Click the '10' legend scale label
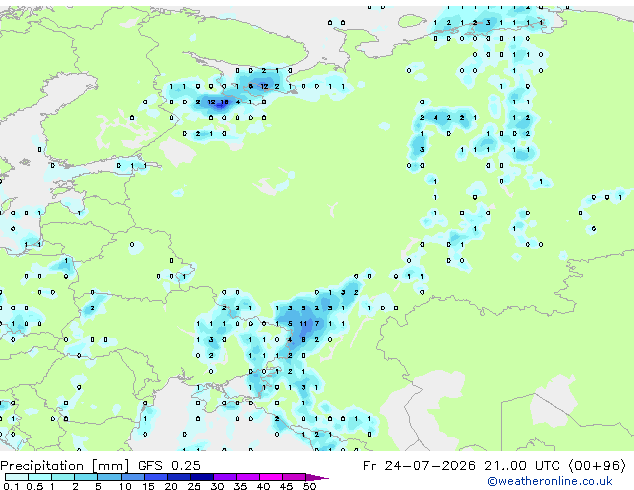Viewport: 634px width, 490px height. point(125,486)
